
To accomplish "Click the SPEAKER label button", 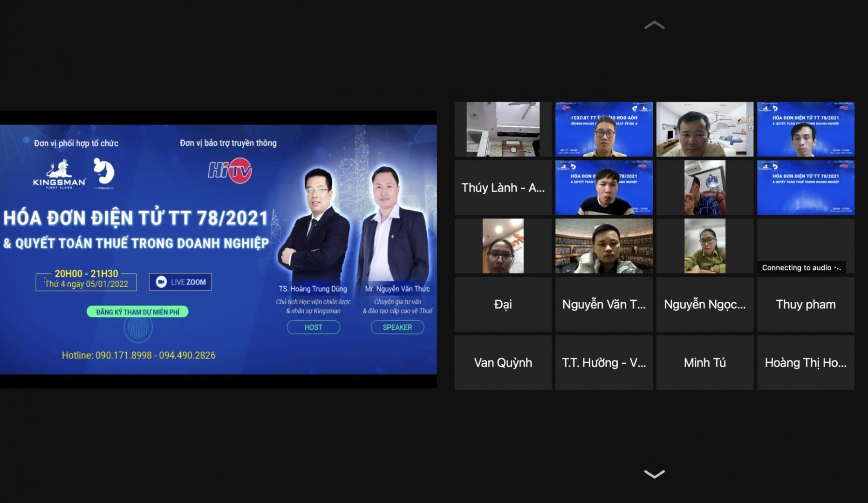I will 397,327.
